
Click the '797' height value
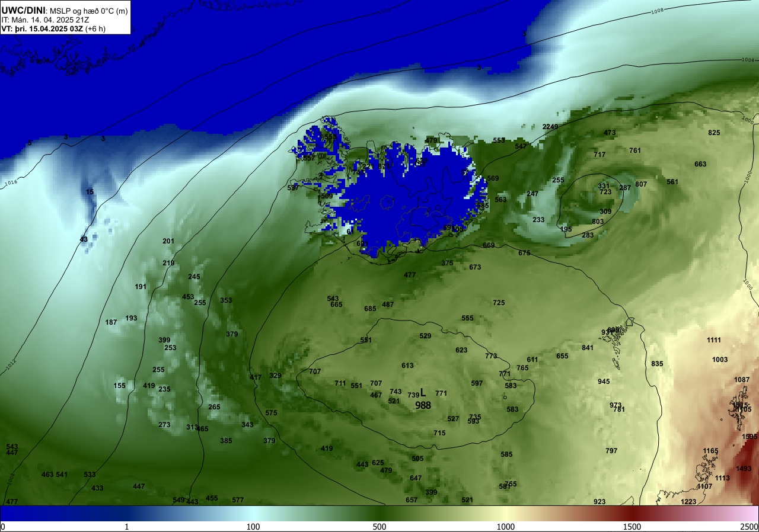click(611, 451)
